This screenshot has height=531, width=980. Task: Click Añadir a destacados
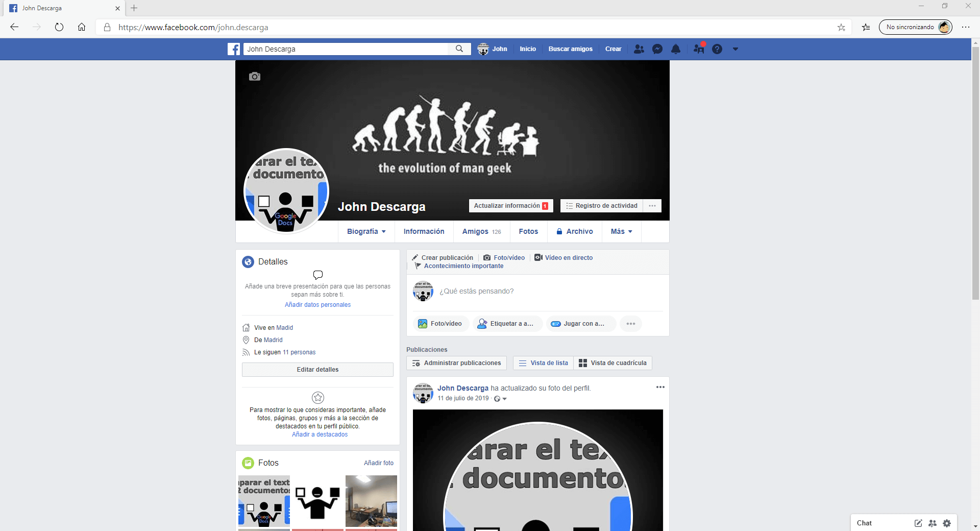click(x=320, y=435)
